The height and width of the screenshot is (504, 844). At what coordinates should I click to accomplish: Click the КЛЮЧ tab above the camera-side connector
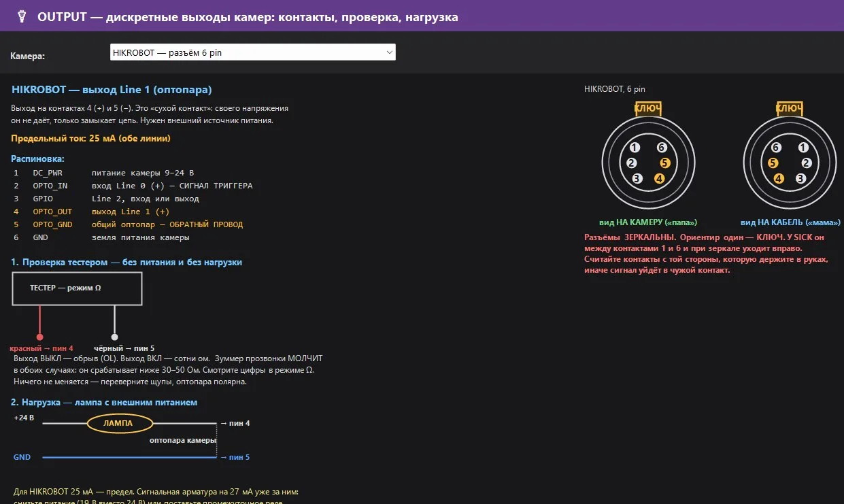click(648, 109)
